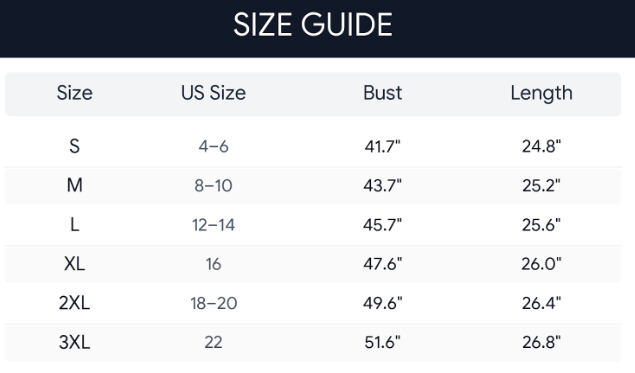Click US size 18–20 cell
This screenshot has height=373, width=635.
[213, 303]
